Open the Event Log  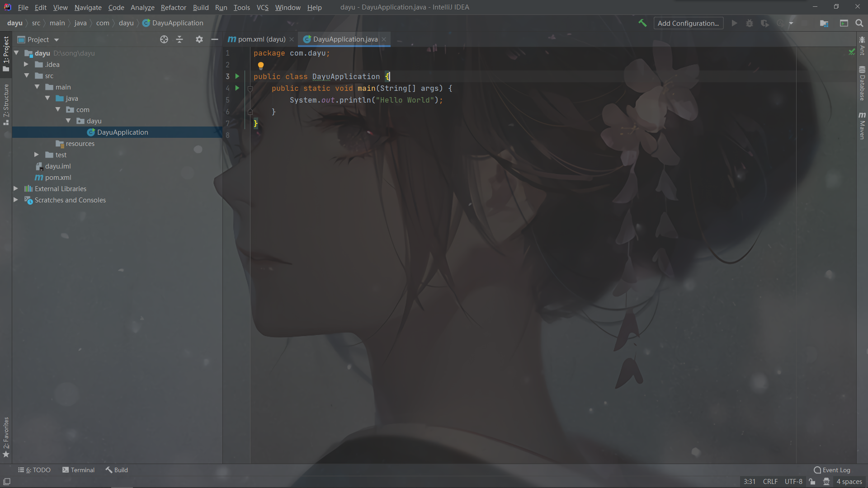point(832,470)
